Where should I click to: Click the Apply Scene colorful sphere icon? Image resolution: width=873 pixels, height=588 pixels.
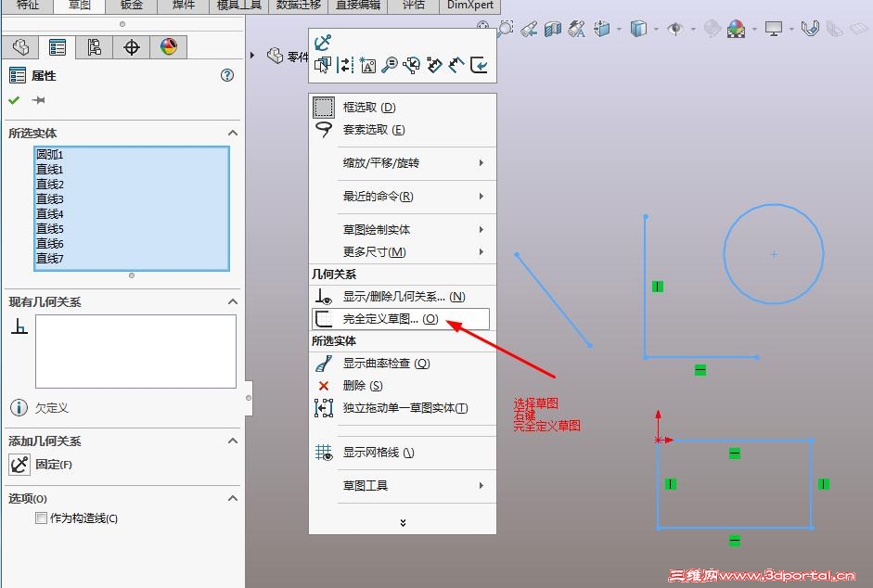(x=736, y=29)
